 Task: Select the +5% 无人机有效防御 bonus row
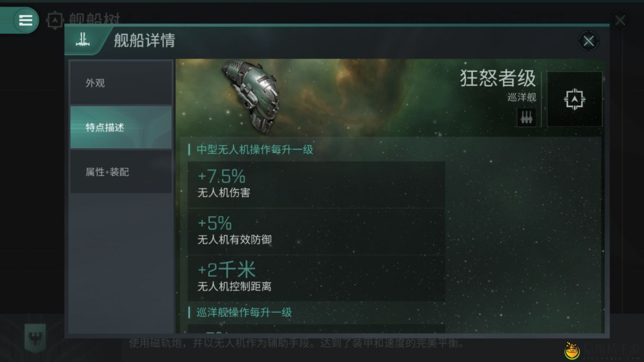316,232
